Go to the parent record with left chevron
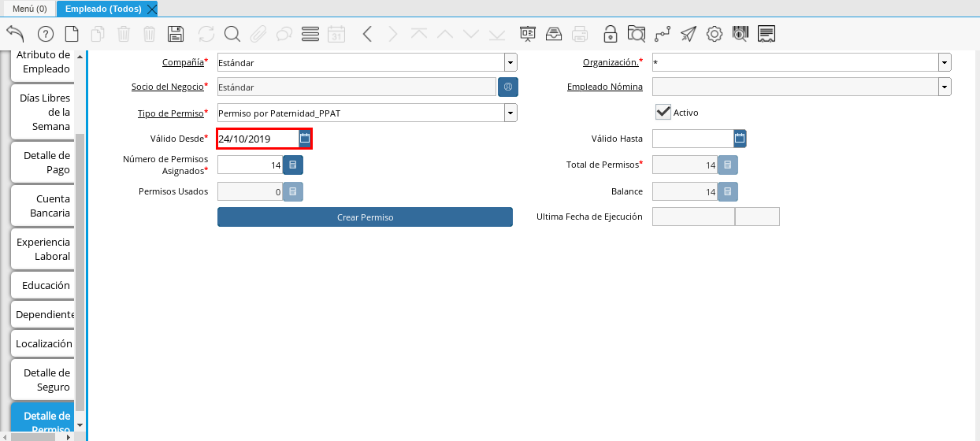Viewport: 980px width, 441px height. coord(367,34)
